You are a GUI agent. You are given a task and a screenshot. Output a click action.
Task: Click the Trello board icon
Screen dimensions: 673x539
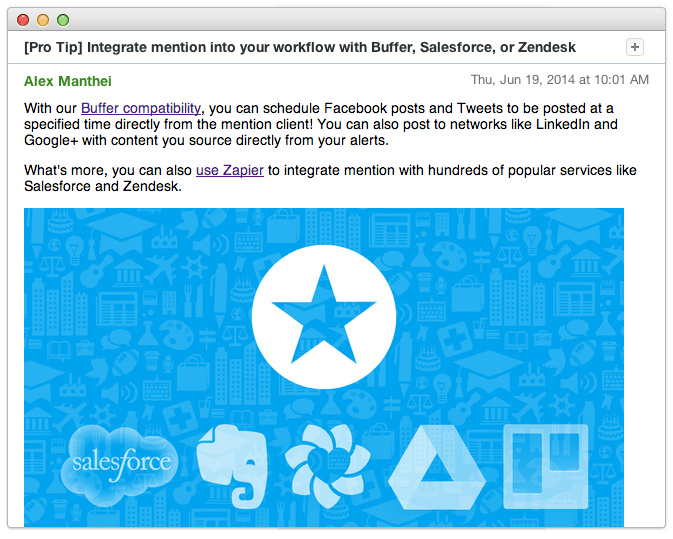(x=546, y=466)
